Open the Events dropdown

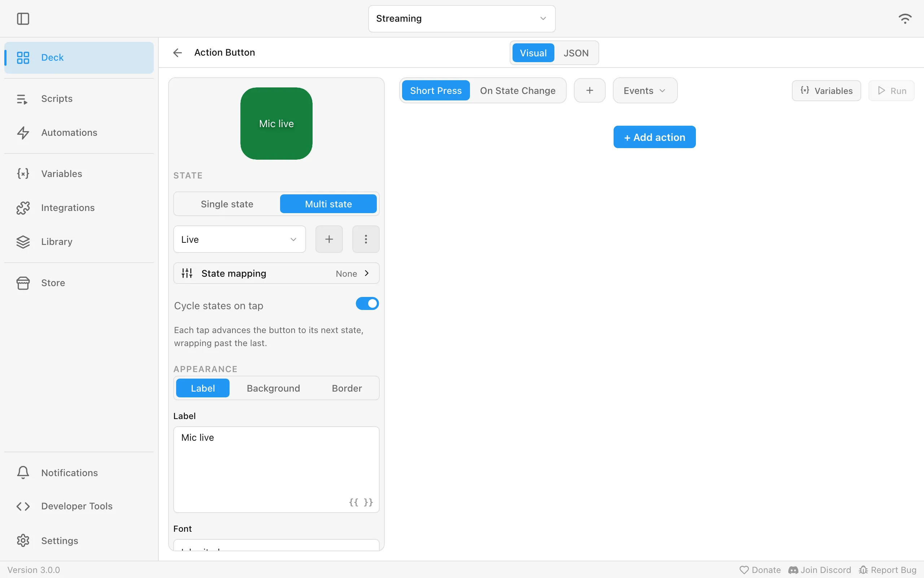[x=645, y=91]
